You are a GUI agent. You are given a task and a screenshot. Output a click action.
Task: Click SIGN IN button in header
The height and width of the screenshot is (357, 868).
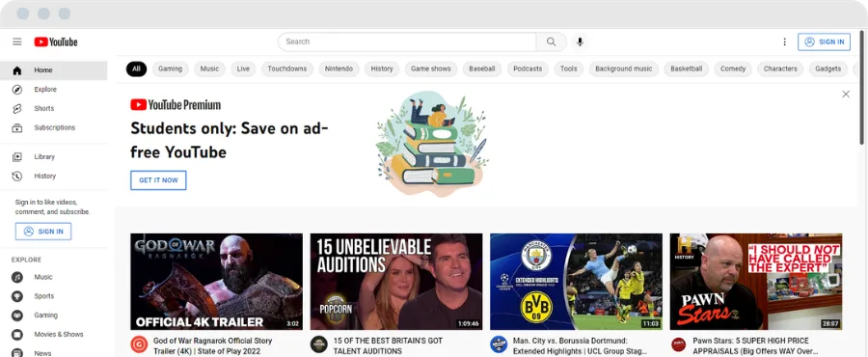pos(824,42)
